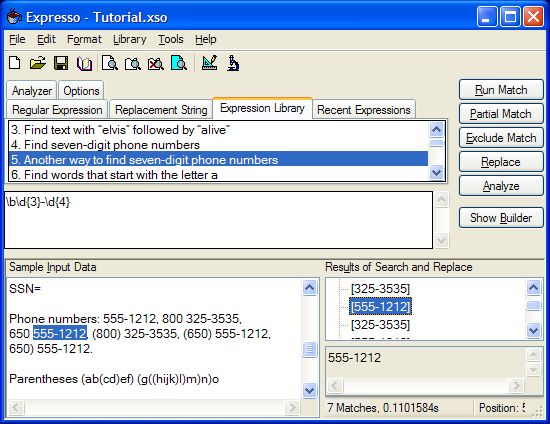Click the red X magnifier exclude icon
This screenshot has height=424, width=550.
(x=155, y=63)
